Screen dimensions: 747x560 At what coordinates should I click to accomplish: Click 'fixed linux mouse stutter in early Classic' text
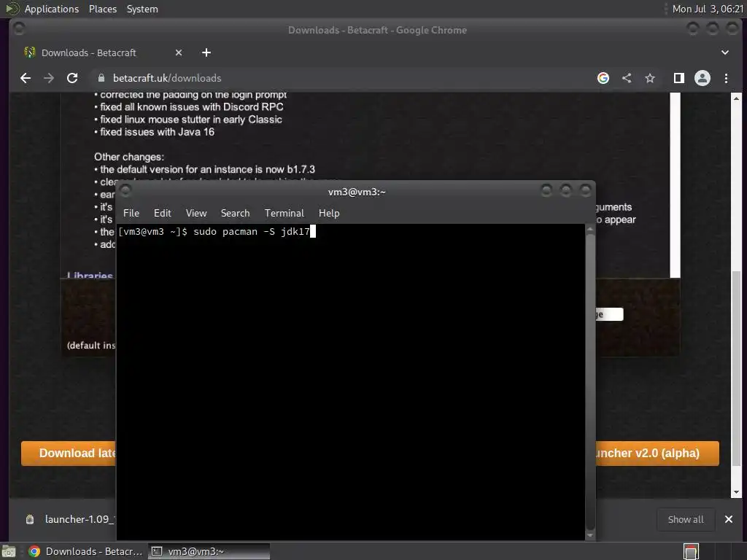pyautogui.click(x=191, y=120)
